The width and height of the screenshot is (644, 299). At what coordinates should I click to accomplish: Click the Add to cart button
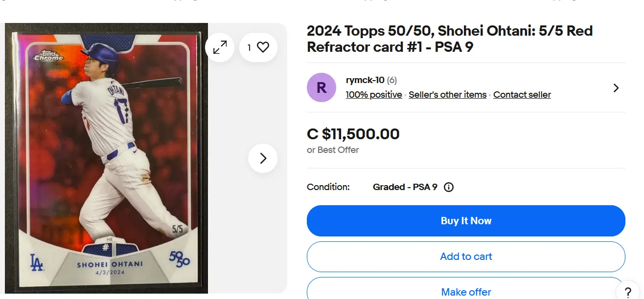(466, 256)
